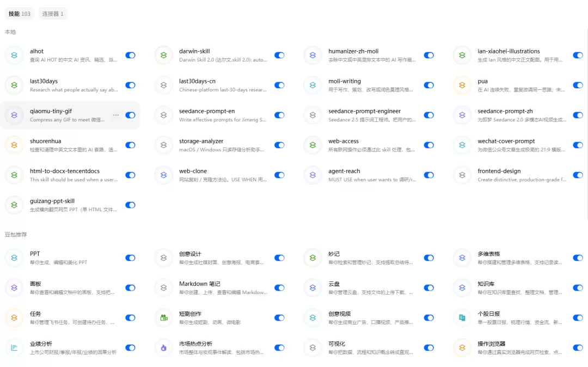Click the 本地 section label
588x367 pixels.
click(10, 32)
